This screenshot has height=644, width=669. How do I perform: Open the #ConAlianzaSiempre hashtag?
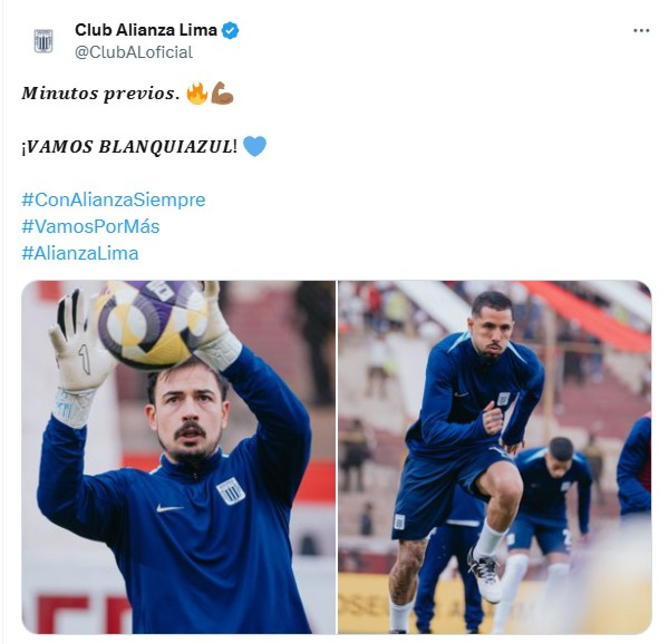click(113, 199)
